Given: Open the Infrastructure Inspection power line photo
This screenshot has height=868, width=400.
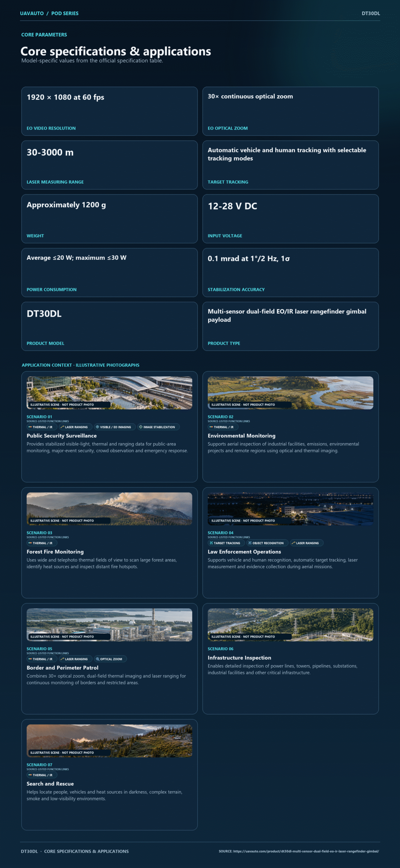Looking at the screenshot, I should tap(291, 625).
